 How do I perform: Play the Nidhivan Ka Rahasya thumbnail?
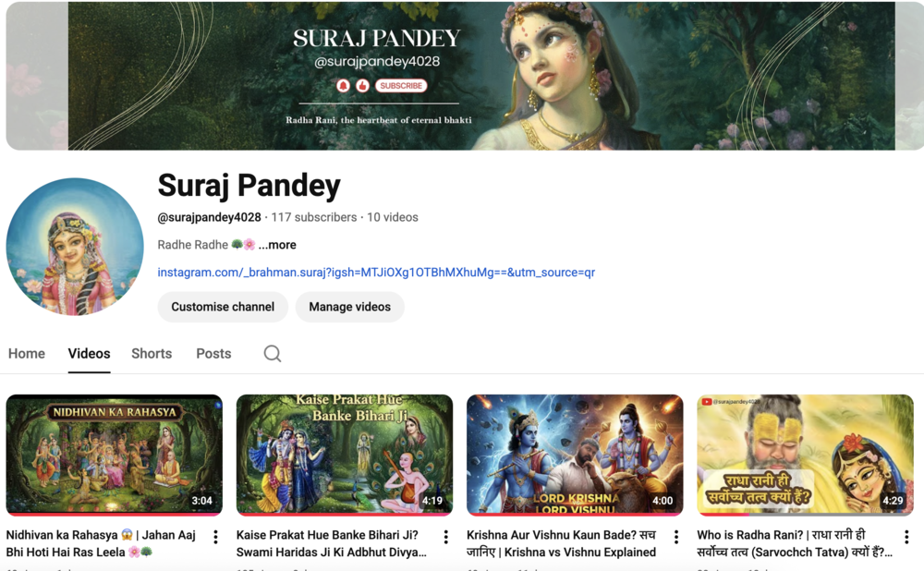coord(115,455)
